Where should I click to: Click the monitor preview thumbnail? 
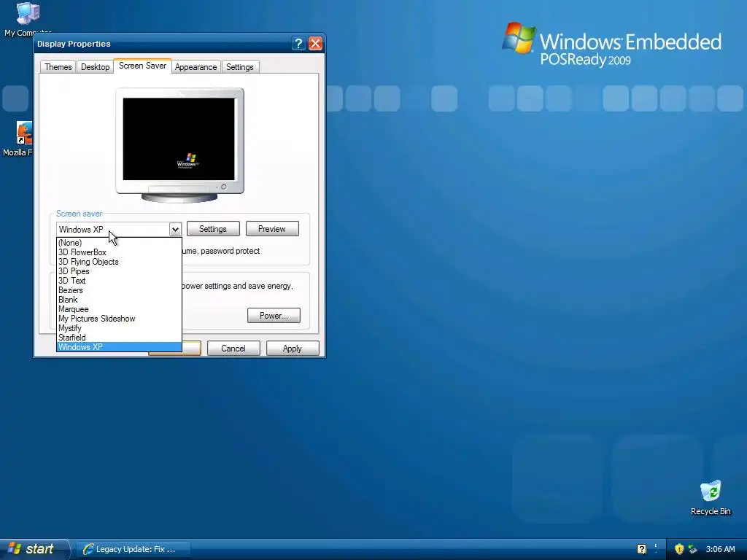tap(179, 145)
